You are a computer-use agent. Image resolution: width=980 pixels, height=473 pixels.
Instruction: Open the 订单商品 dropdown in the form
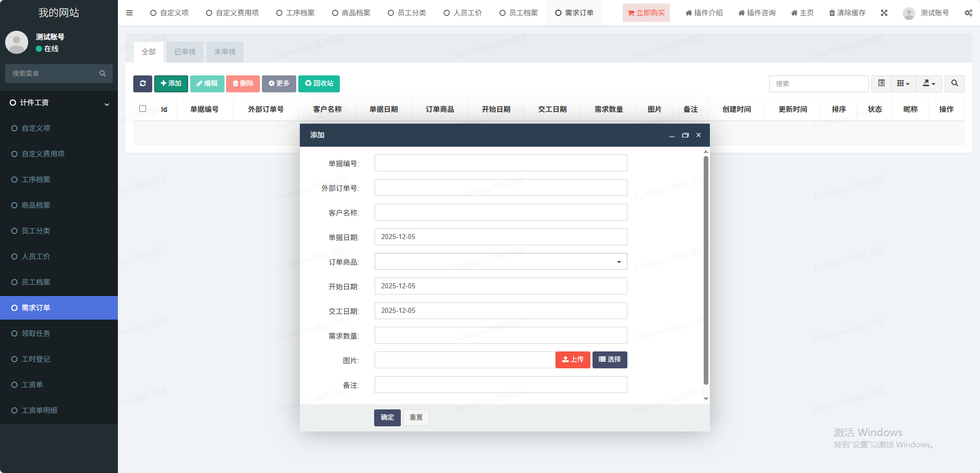click(501, 262)
